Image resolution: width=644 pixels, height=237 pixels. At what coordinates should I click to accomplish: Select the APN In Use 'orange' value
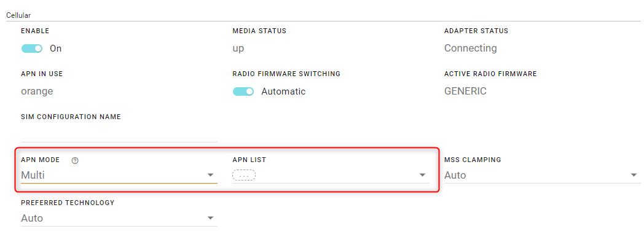click(x=37, y=91)
